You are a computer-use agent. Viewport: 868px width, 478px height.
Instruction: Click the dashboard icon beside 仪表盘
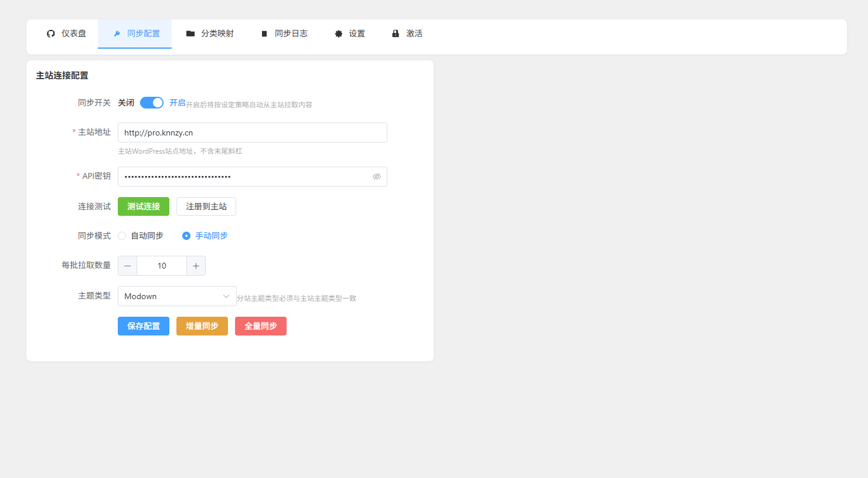51,34
